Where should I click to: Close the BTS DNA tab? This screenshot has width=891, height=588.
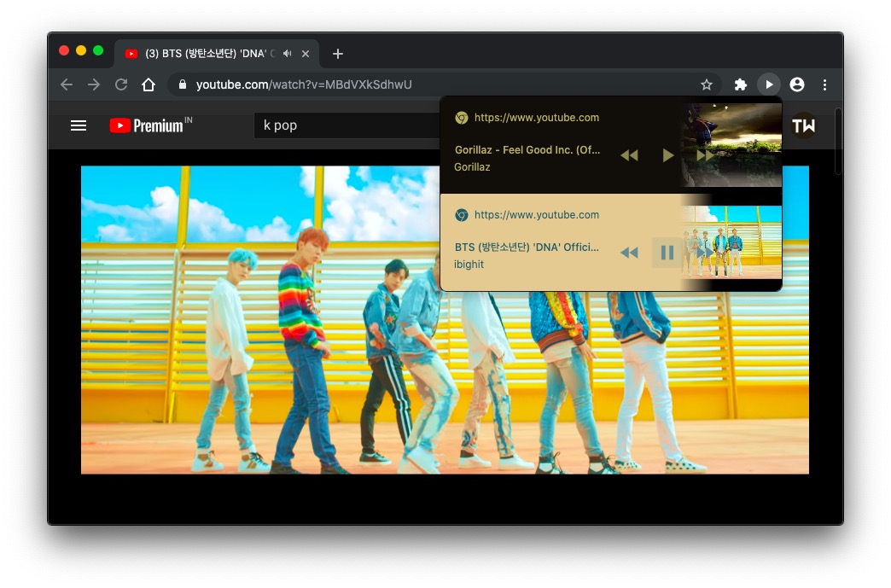click(x=306, y=54)
